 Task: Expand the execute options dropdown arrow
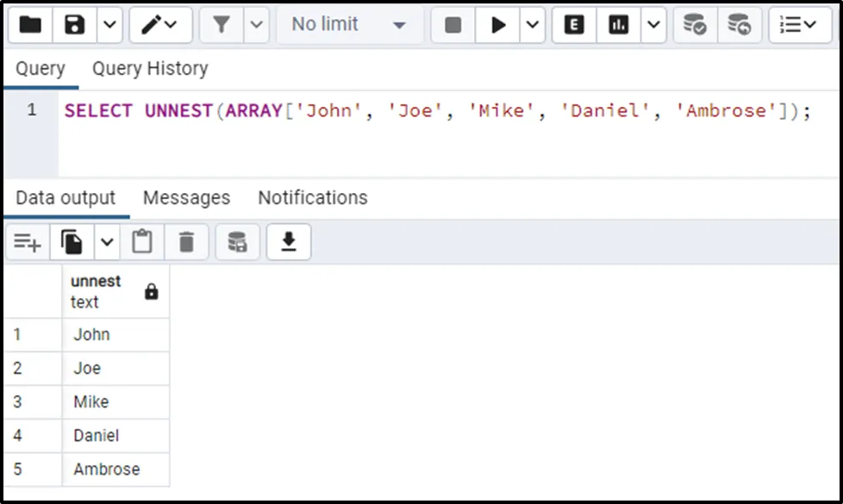(533, 25)
